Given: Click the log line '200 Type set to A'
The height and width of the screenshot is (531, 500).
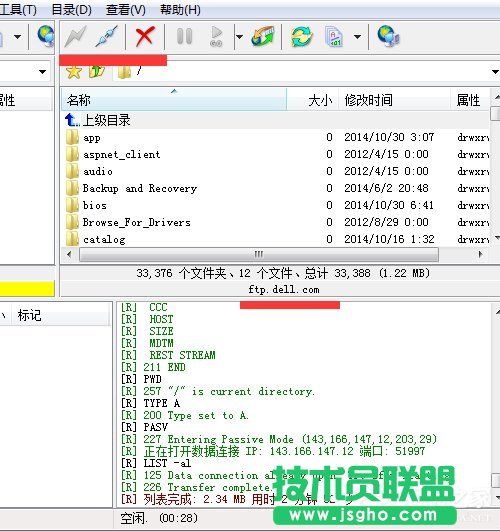Looking at the screenshot, I should 185,415.
